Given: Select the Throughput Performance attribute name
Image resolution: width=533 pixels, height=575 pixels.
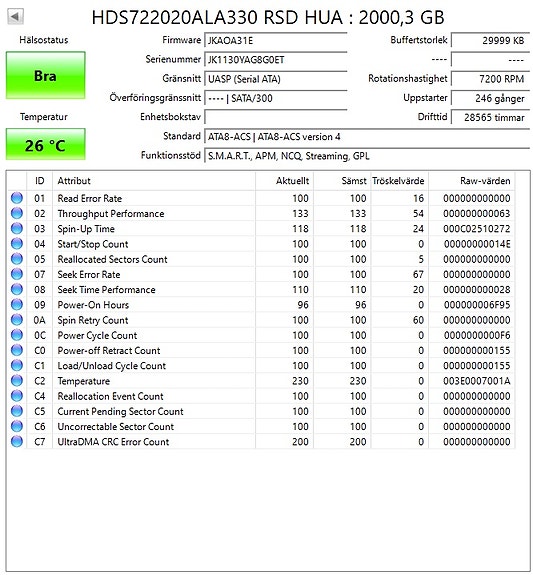Looking at the screenshot, I should (111, 214).
